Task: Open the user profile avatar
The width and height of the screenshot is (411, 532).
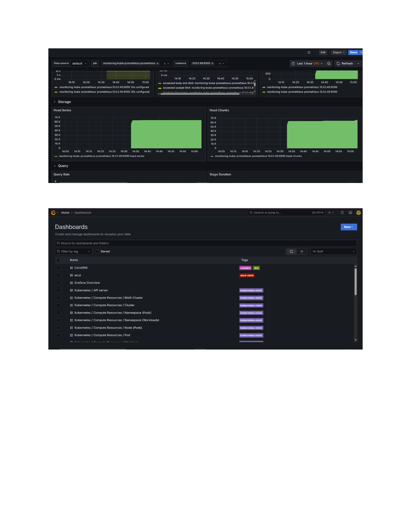Action: pyautogui.click(x=358, y=213)
